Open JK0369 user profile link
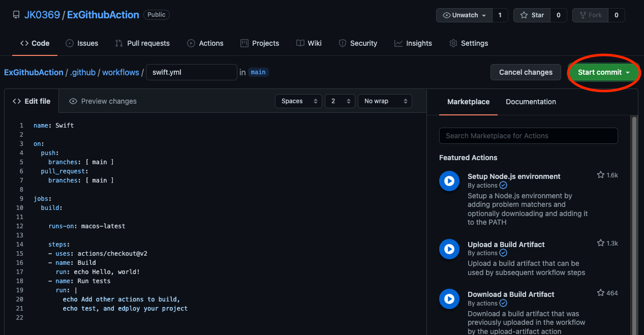Image resolution: width=644 pixels, height=335 pixels. [42, 15]
